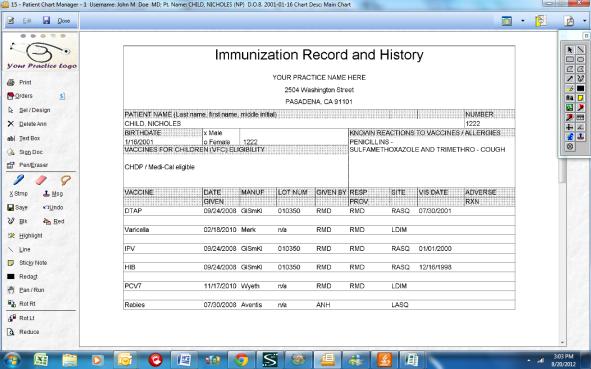This screenshot has width=591, height=369.
Task: Click the diagonal line tool in palette
Action: point(580,50)
